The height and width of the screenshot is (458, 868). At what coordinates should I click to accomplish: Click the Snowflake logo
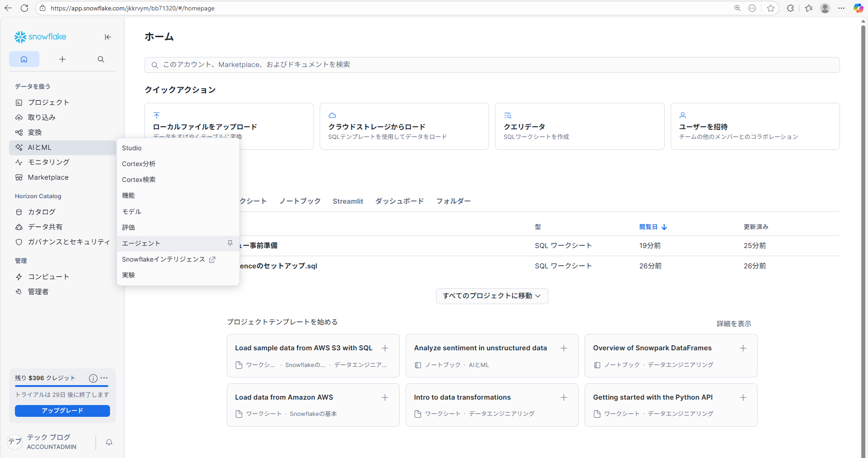[40, 37]
